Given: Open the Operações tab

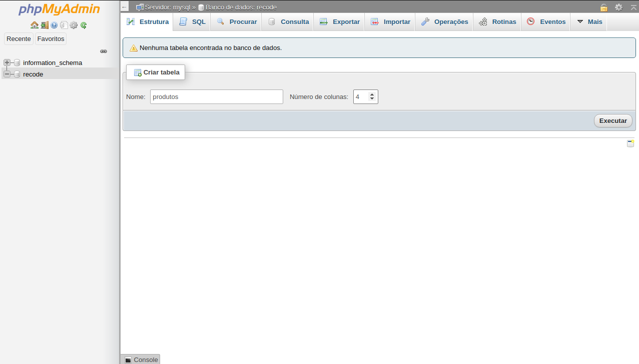Looking at the screenshot, I should click(x=444, y=22).
